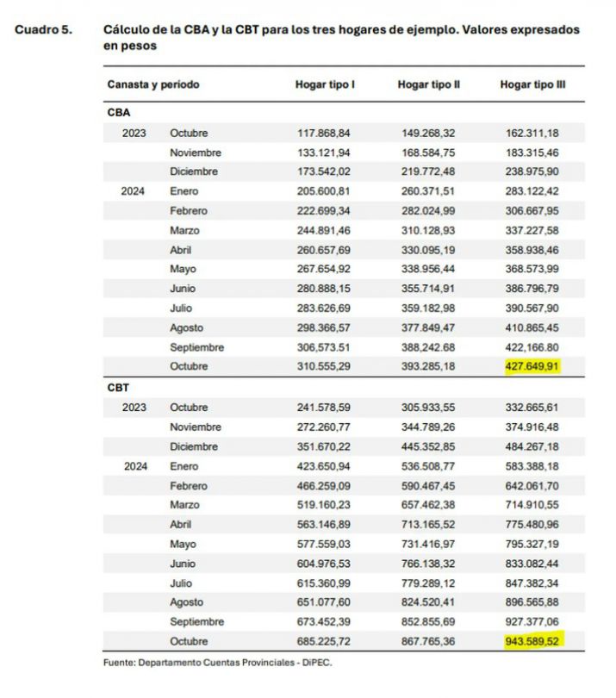Select the Hogar tipo I column header
616x698 pixels.
click(x=325, y=84)
